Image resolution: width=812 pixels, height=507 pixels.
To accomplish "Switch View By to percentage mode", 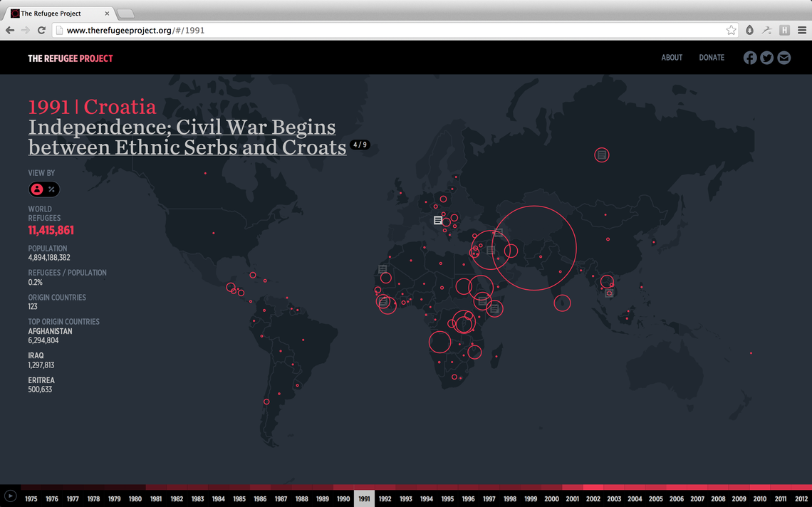I will point(50,189).
